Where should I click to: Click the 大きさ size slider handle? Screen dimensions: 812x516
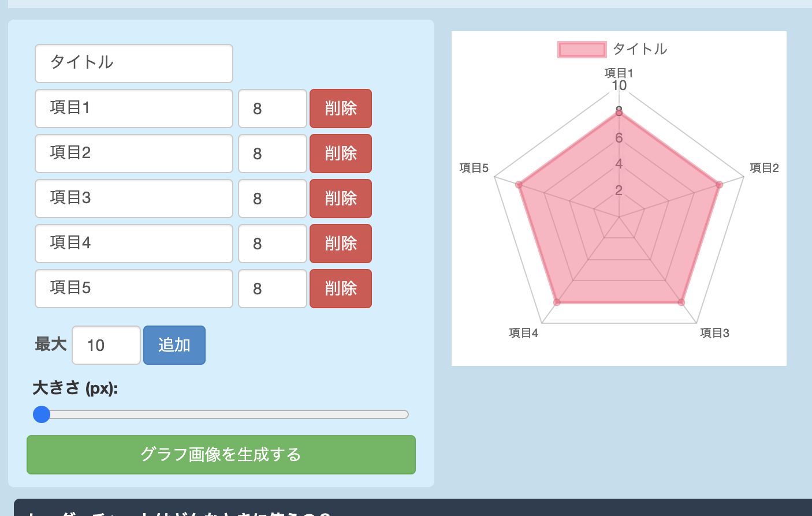click(x=42, y=414)
